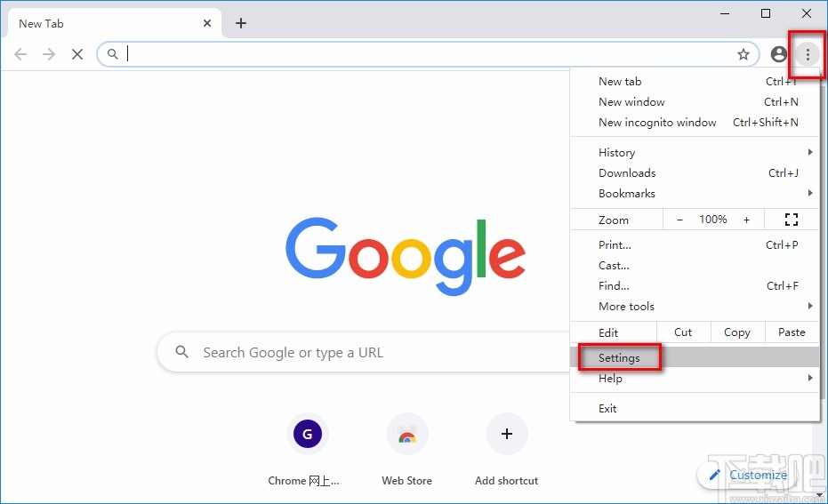Close the New Tab tab

207,23
